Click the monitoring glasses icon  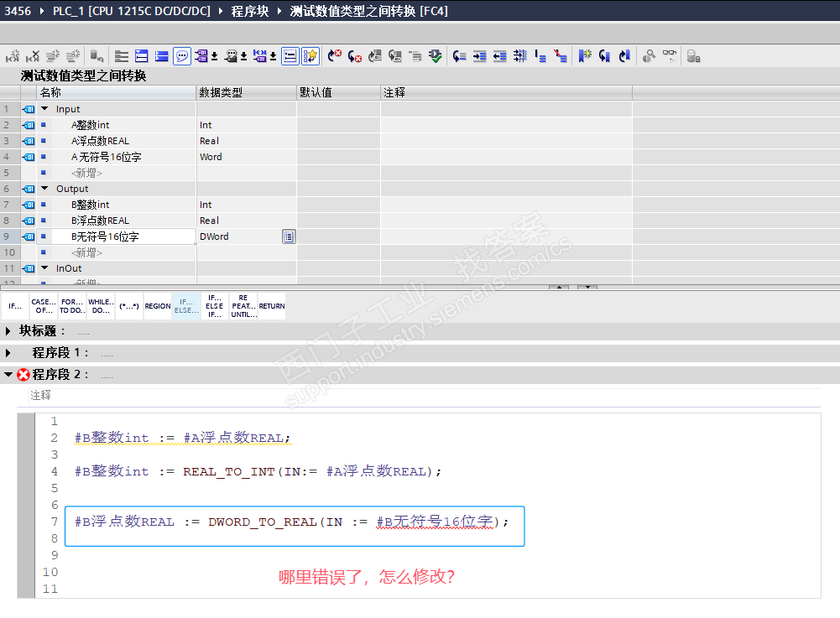click(x=670, y=56)
